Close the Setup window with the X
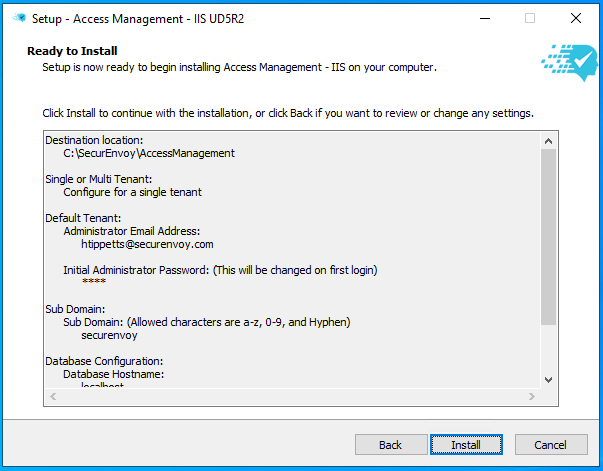 click(x=576, y=18)
